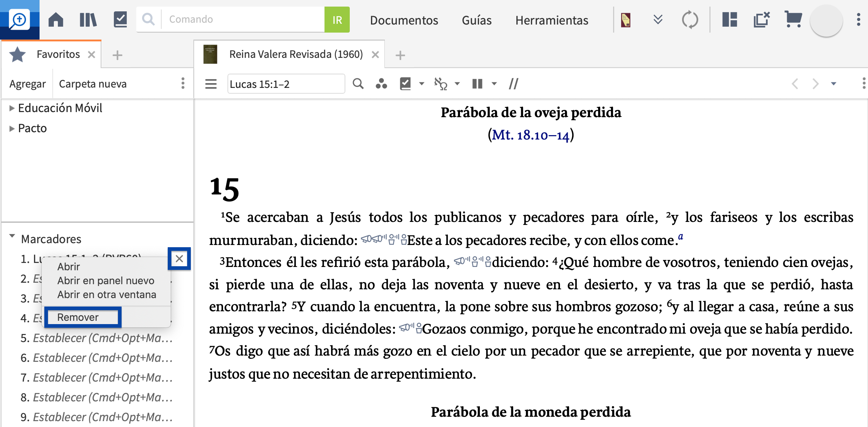
Task: Click the green IR button
Action: pos(337,19)
